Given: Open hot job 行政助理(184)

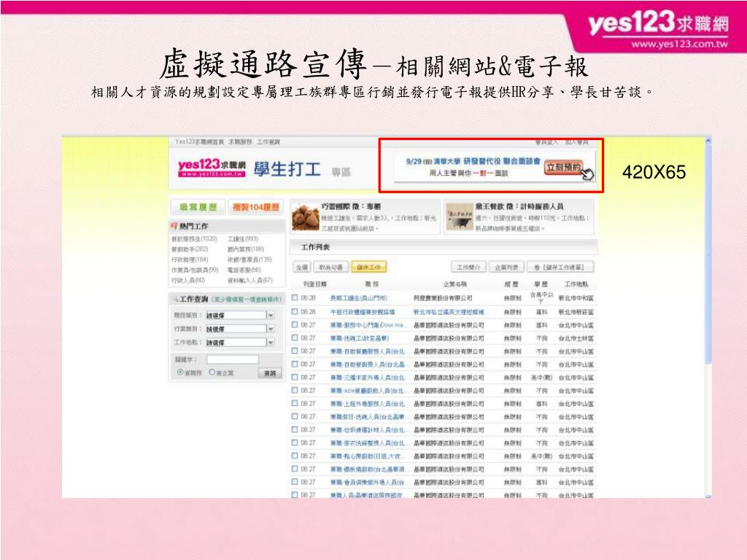Looking at the screenshot, I should 190,260.
